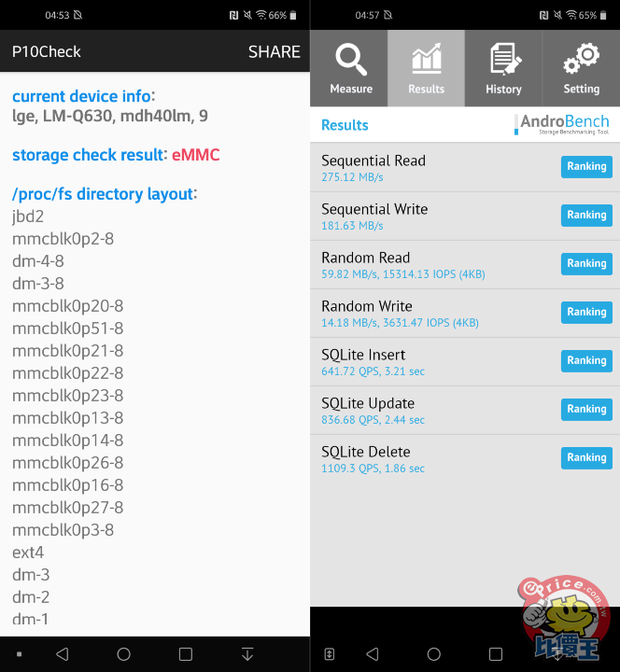Screen dimensions: 620x672
Task: Tap right phone's recent apps square
Action: [496, 654]
